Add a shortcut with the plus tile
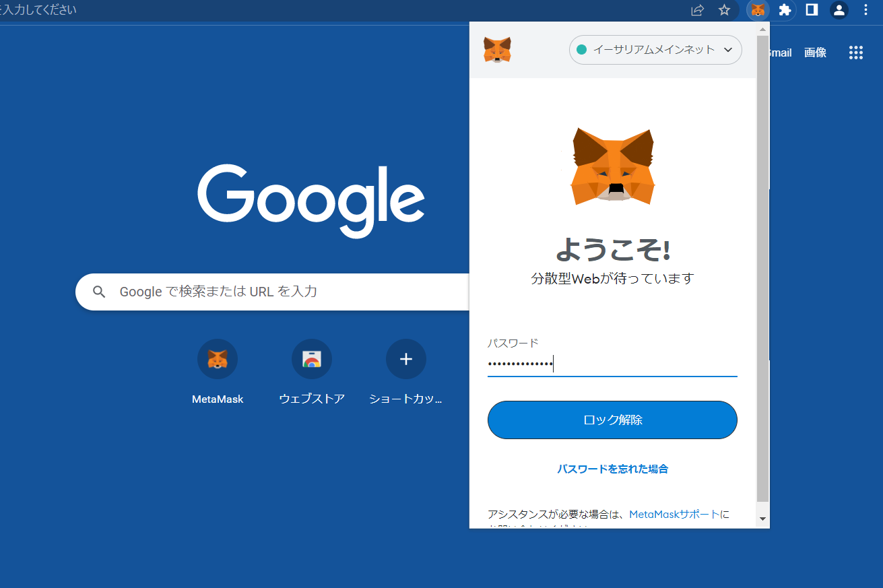 [406, 372]
